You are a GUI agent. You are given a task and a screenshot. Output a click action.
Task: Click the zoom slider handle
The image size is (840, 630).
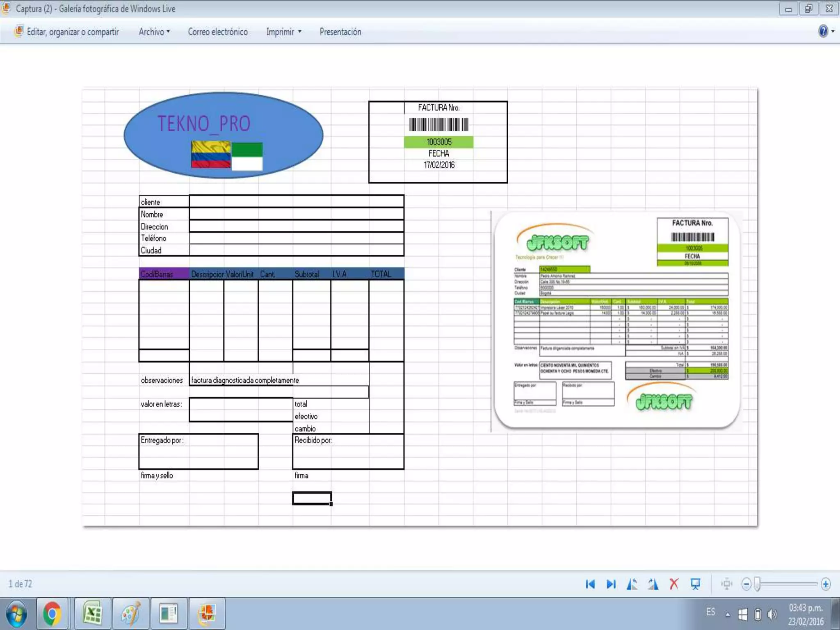(757, 584)
